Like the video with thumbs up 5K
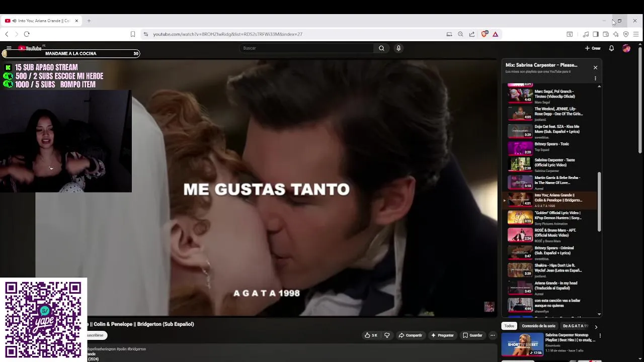 pos(371,335)
